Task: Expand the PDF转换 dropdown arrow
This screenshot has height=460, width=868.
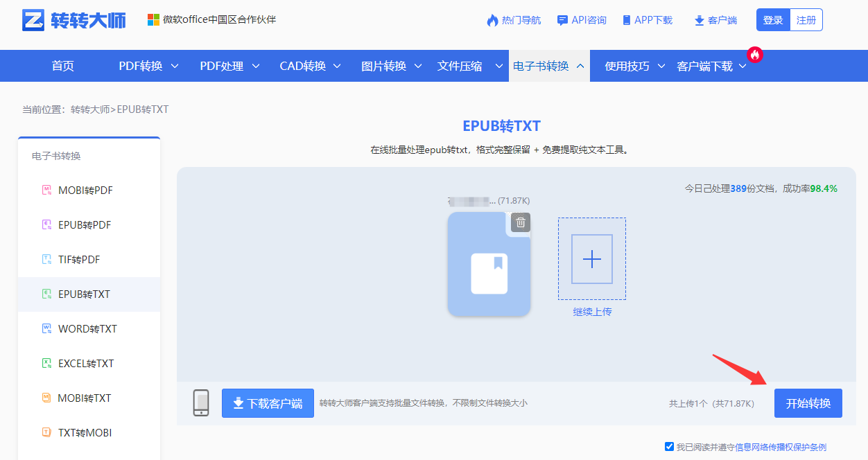Action: pyautogui.click(x=175, y=66)
